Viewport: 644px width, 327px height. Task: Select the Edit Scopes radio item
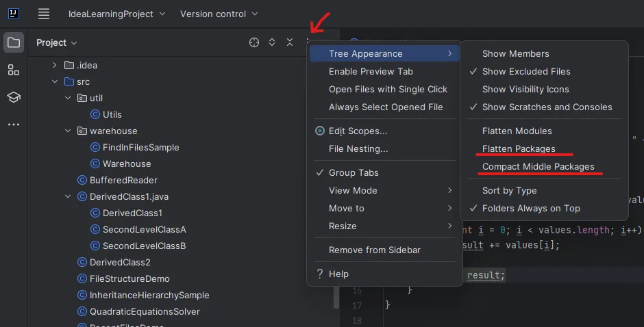(358, 131)
